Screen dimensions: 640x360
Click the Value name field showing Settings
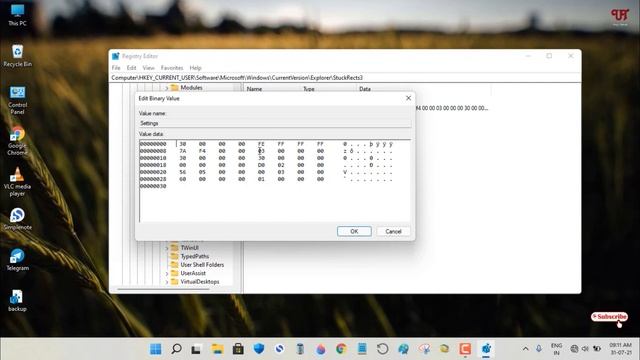(275, 123)
